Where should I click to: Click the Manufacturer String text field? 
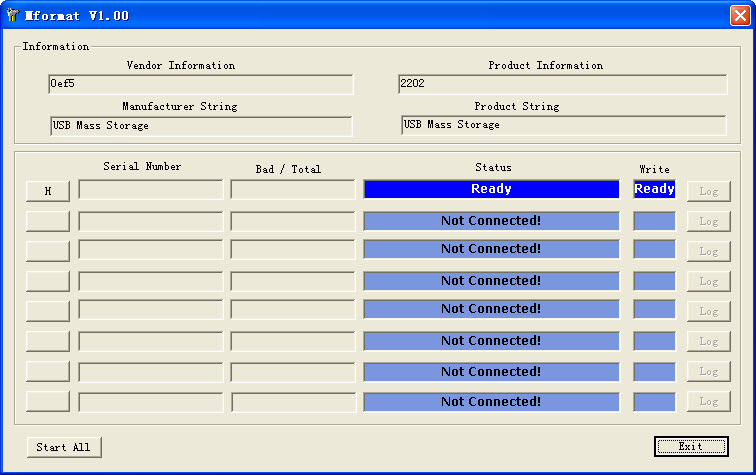pyautogui.click(x=200, y=126)
